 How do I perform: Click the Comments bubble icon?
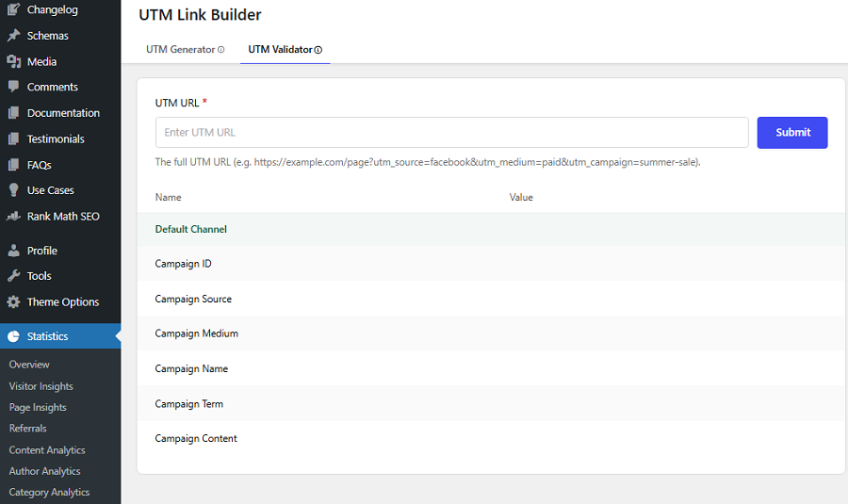coord(13,87)
